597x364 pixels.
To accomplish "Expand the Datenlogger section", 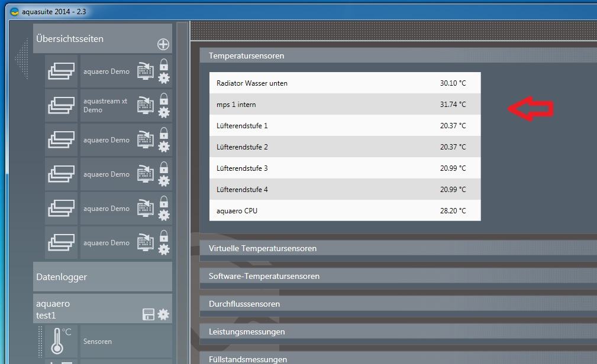I will 102,277.
